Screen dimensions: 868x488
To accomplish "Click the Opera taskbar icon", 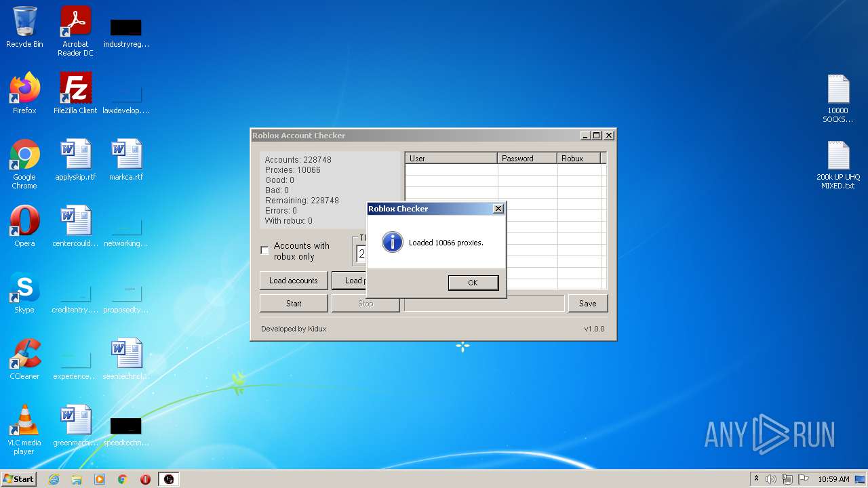I will pos(145,479).
